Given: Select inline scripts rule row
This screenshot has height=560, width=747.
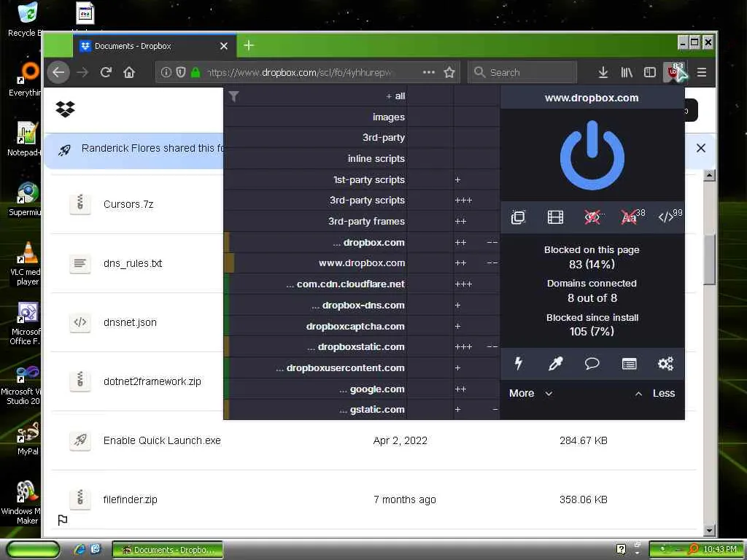Looking at the screenshot, I should click(362, 158).
